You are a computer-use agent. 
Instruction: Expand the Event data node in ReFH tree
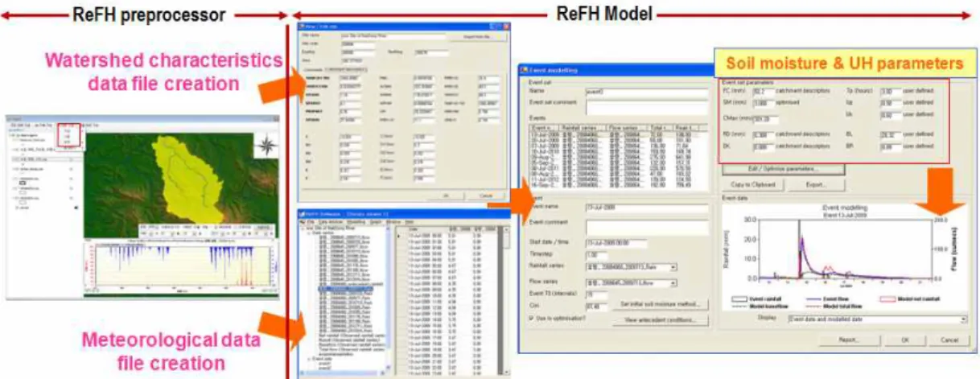307,359
